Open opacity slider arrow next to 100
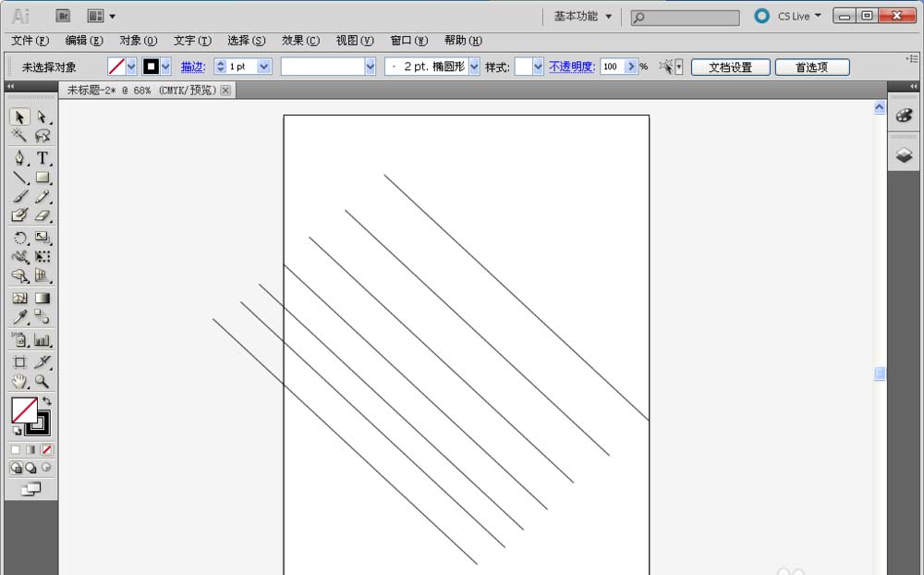This screenshot has height=575, width=924. pos(631,67)
